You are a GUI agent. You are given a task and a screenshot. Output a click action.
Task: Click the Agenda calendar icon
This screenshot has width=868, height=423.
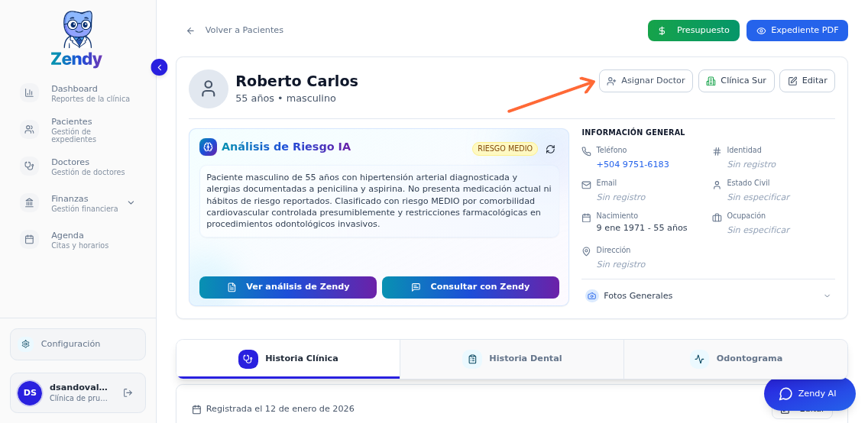(29, 240)
